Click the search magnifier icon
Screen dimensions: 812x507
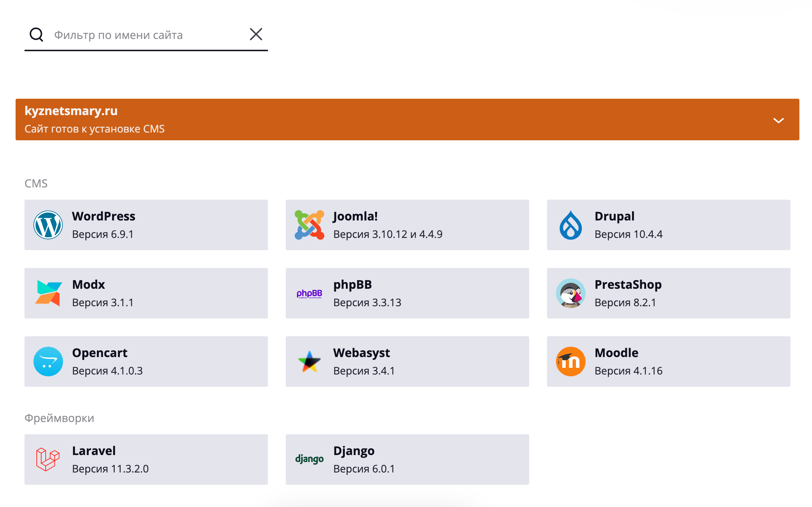point(36,35)
